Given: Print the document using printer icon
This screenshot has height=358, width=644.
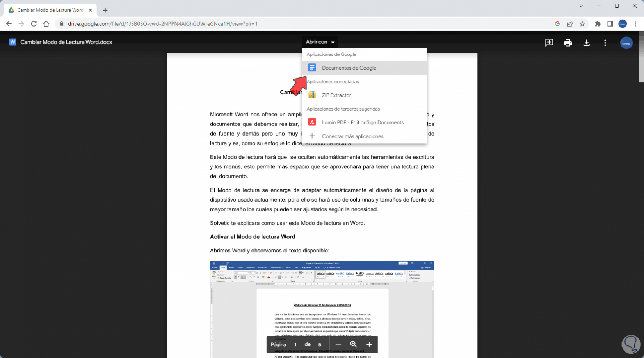Looking at the screenshot, I should tap(568, 43).
